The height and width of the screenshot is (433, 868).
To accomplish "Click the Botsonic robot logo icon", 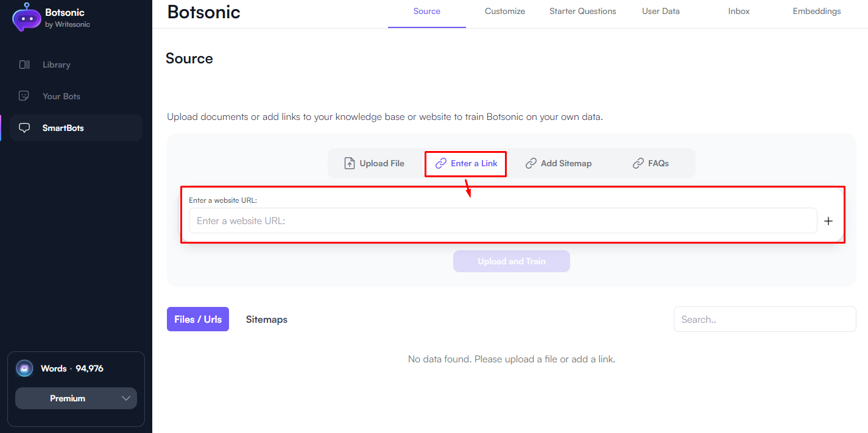I will pos(26,17).
